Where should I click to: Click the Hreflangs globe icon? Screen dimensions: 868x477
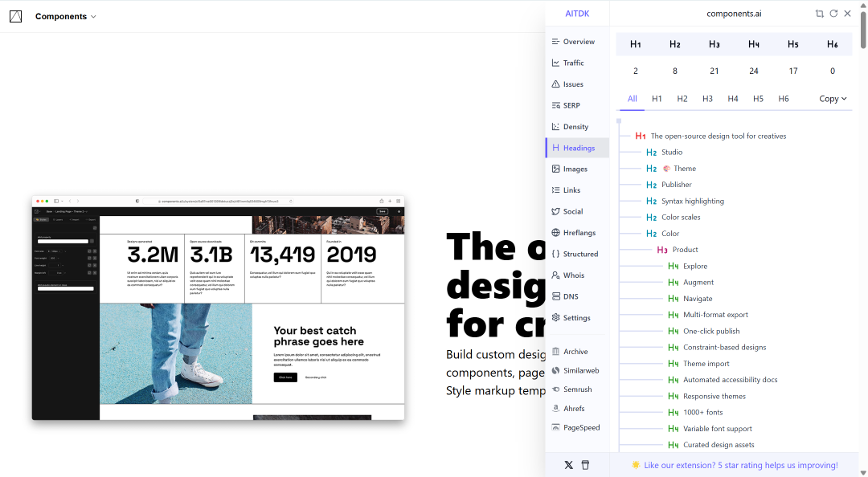(x=556, y=232)
